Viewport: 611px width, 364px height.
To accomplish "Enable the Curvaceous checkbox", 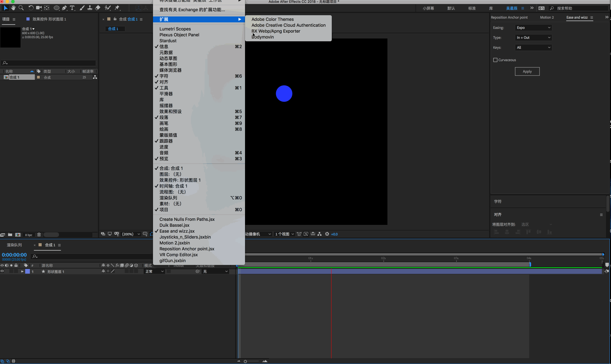I will click(x=495, y=60).
